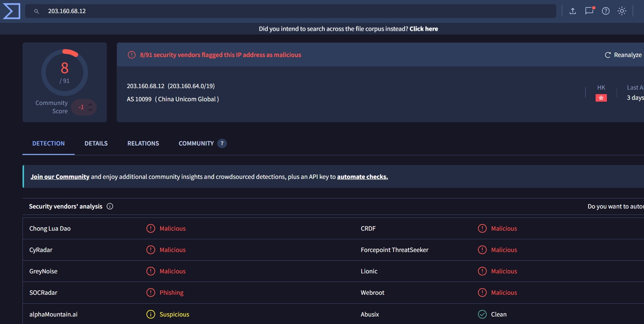
Task: Open the 'Join our Community' link
Action: (60, 177)
